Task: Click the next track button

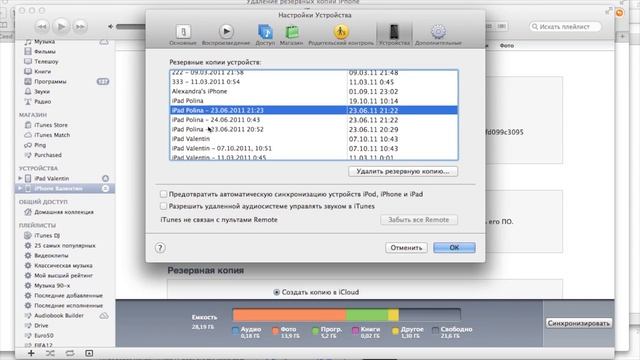Action: [x=80, y=27]
